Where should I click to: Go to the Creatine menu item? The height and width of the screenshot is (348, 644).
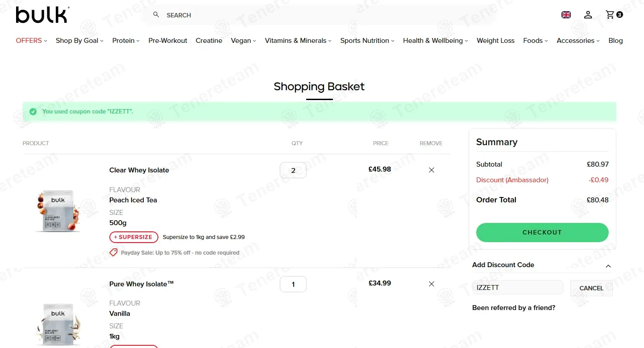click(208, 41)
